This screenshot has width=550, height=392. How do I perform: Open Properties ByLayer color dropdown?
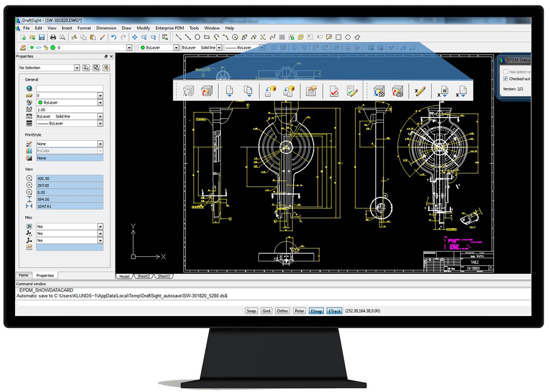(x=100, y=103)
